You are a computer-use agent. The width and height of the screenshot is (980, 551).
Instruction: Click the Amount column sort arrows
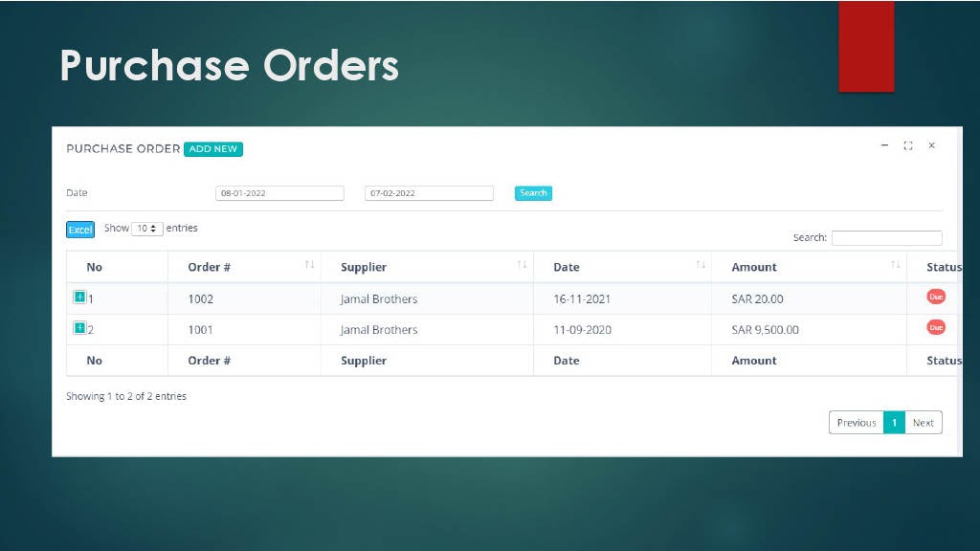coord(896,266)
